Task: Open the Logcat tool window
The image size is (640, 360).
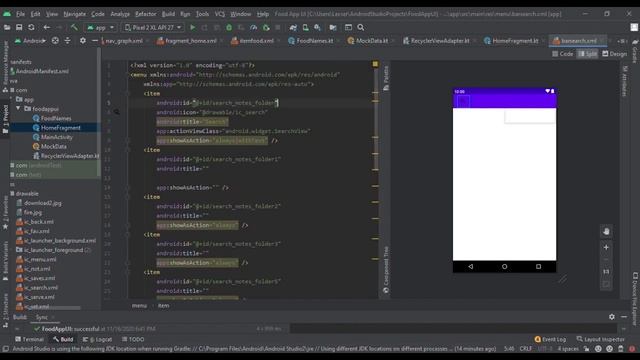Action: pos(97,339)
